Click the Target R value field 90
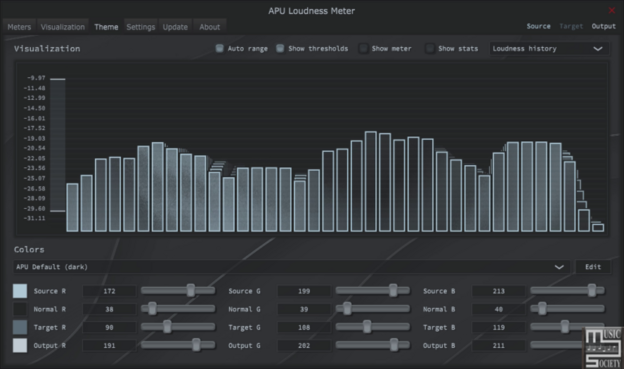Viewport: 624px width, 369px height. coord(109,327)
